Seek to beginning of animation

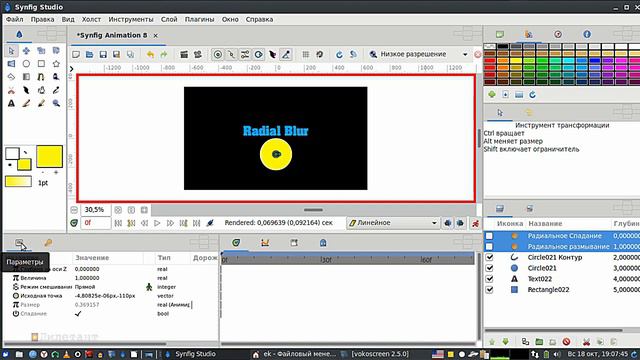118,223
